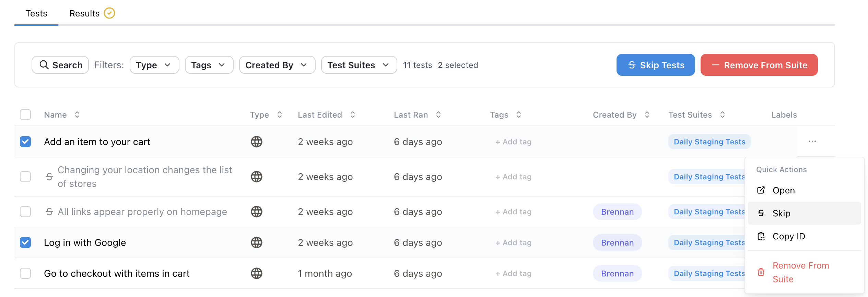Viewport: 868px width, 297px height.
Task: Click globe type icon for 'Changing your location' row
Action: point(257,177)
